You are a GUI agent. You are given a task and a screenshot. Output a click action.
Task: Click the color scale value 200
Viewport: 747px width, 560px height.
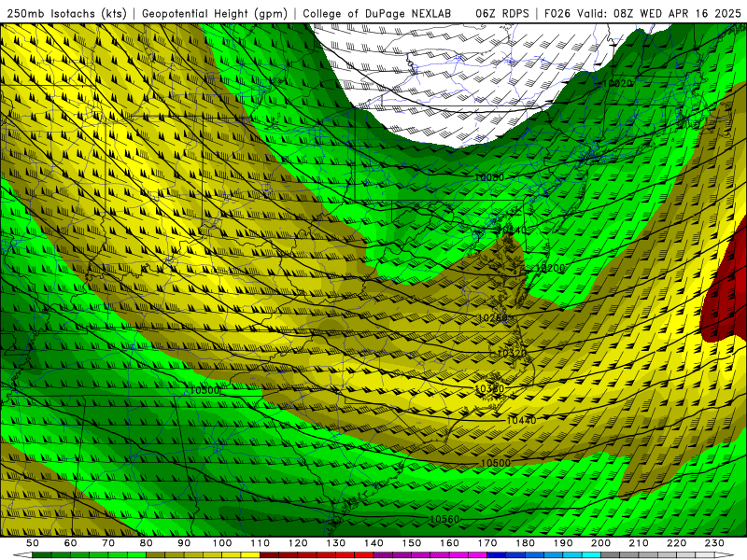pyautogui.click(x=600, y=543)
